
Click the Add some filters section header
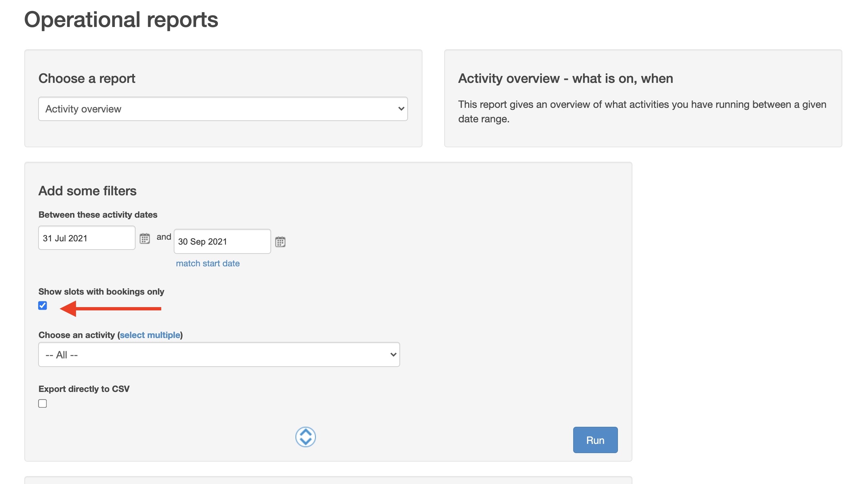[87, 190]
